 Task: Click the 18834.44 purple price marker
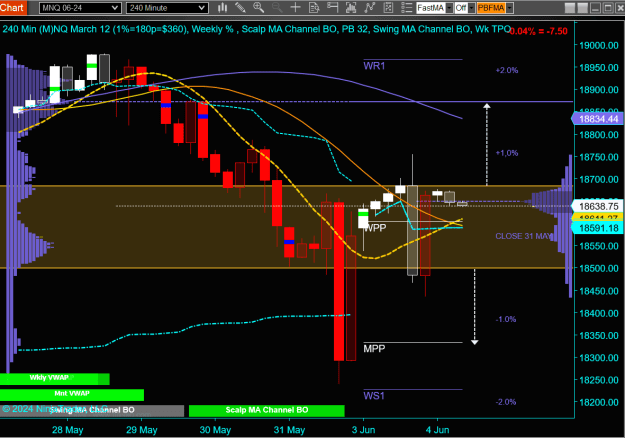[x=597, y=119]
